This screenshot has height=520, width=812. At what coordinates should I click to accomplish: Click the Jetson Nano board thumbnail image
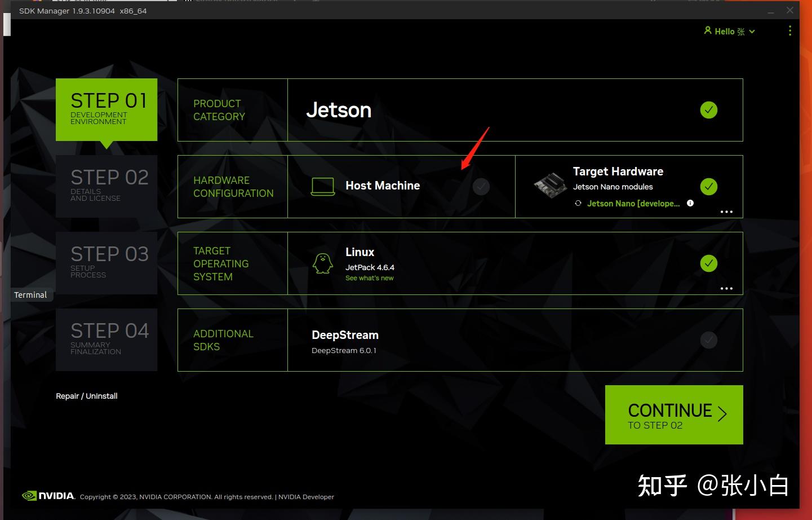click(549, 183)
